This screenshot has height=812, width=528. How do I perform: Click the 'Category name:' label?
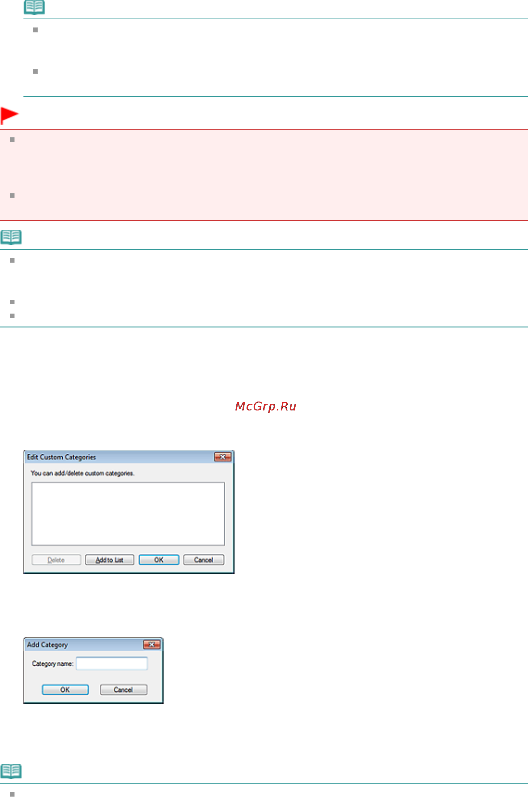point(52,664)
